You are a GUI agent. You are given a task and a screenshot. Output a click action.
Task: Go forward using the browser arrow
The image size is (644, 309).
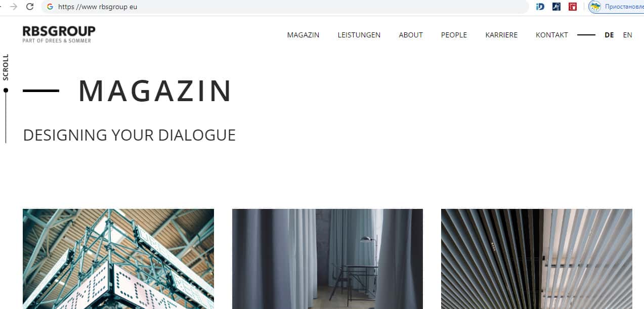coord(14,7)
